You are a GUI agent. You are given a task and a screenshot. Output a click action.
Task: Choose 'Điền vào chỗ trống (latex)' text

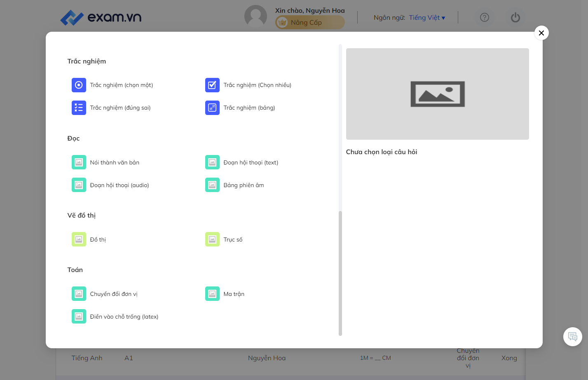[124, 317]
